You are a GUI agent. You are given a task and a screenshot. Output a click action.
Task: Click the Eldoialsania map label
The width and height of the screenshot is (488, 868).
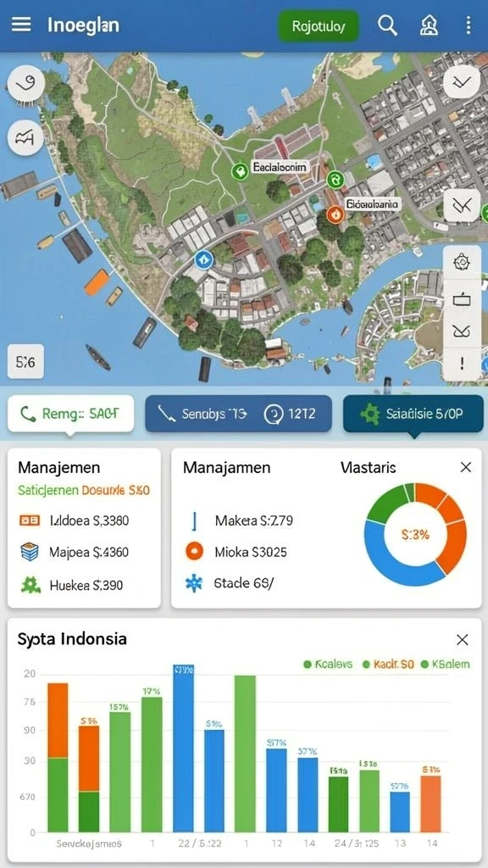point(372,203)
